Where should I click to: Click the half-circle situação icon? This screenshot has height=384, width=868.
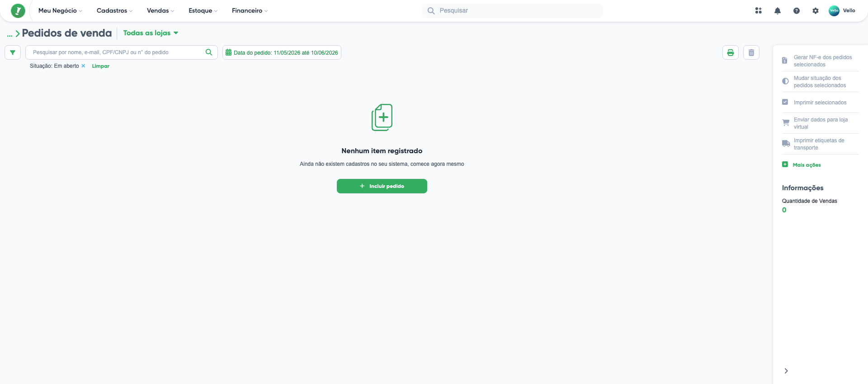tap(785, 81)
